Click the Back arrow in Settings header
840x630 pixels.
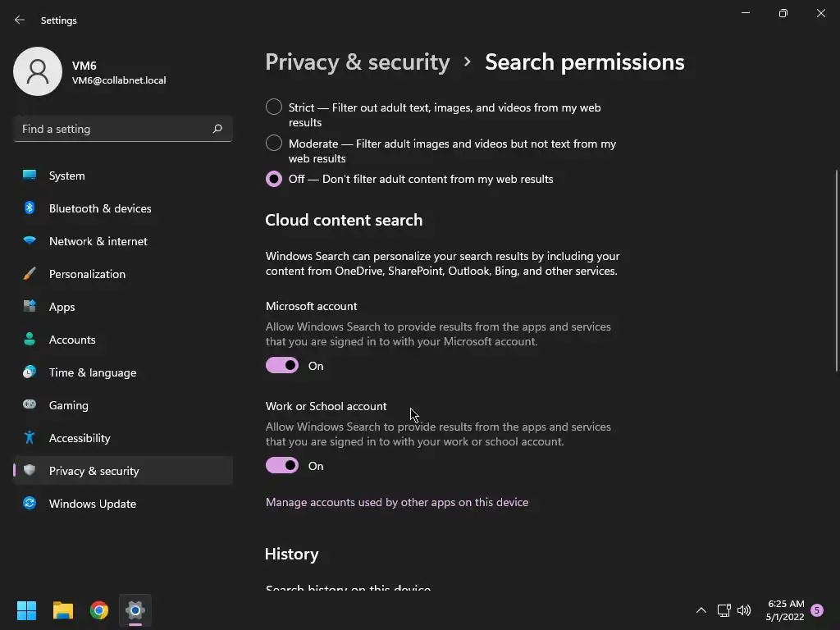tap(20, 21)
